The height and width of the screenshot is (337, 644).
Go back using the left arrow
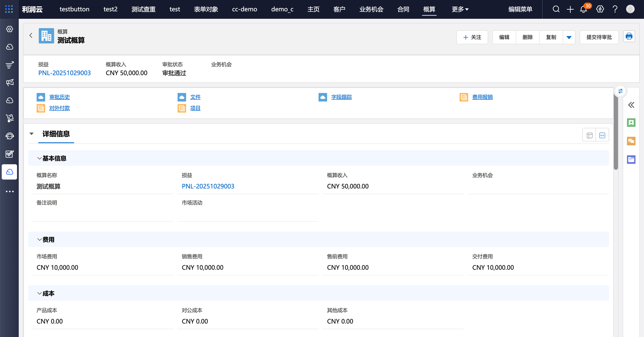[x=31, y=36]
